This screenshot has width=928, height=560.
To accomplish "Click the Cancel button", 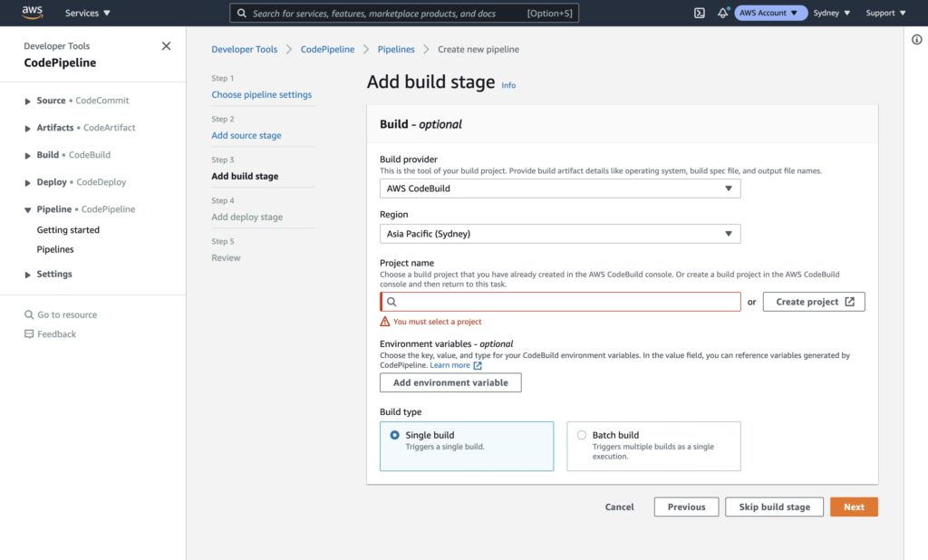I will pyautogui.click(x=619, y=507).
